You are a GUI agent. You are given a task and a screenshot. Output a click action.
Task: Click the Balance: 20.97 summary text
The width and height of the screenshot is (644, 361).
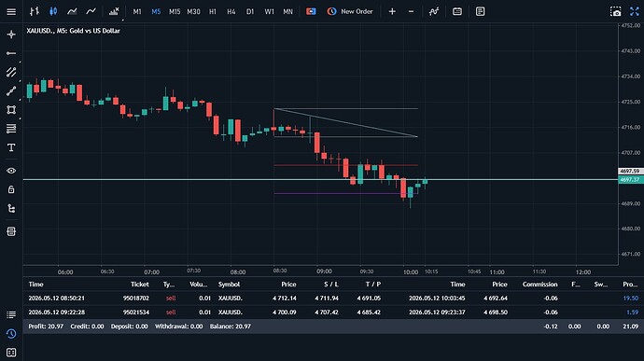coord(230,326)
